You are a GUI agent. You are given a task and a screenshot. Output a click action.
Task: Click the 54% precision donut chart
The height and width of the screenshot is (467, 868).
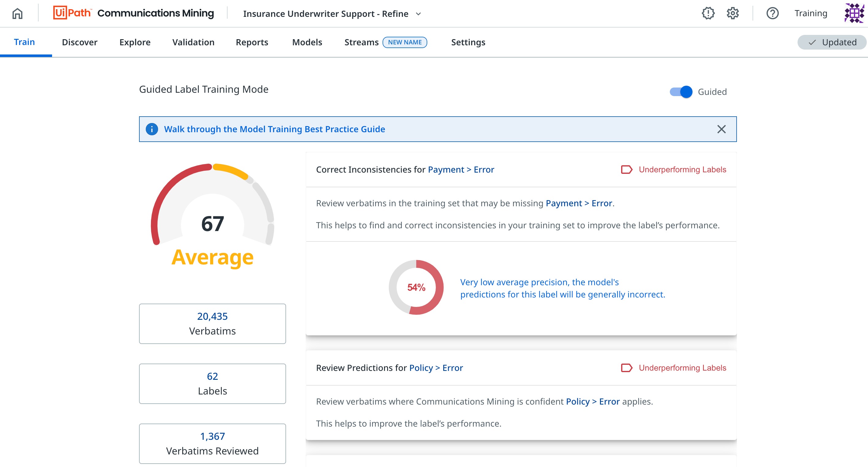point(416,287)
